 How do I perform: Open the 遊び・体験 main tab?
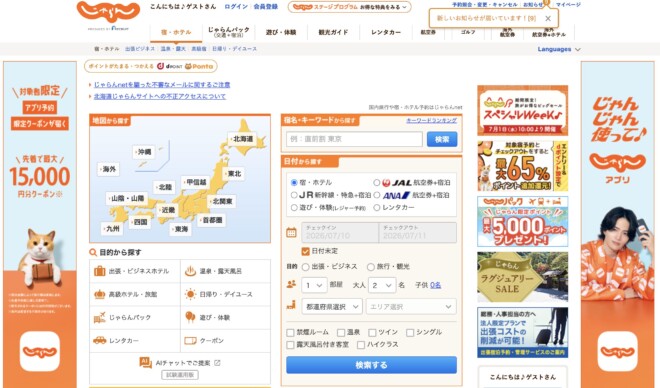pos(281,32)
